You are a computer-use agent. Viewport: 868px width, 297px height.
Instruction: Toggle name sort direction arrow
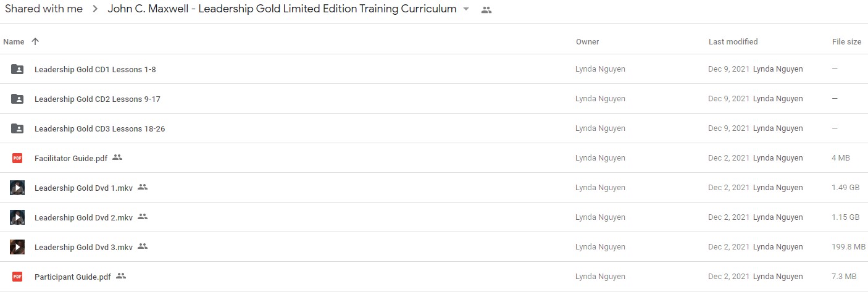tap(35, 41)
